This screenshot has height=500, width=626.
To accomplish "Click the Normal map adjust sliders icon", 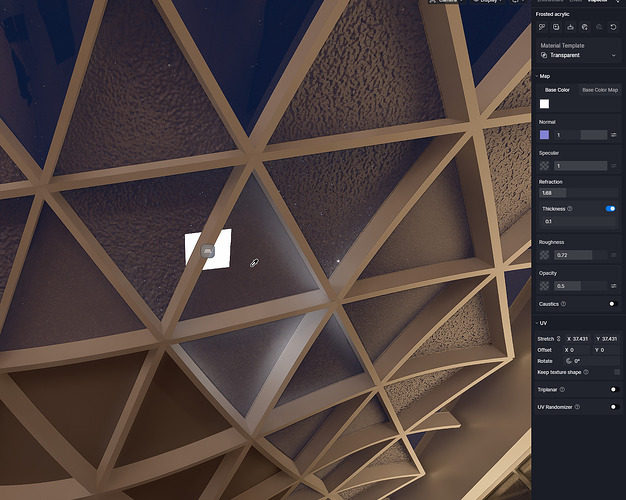I will point(613,134).
